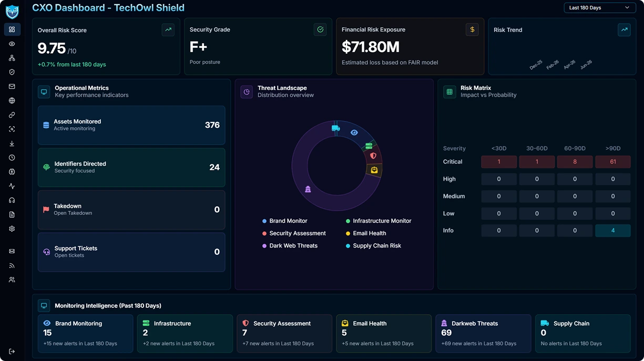Open the download arrow icon in sidebar
Viewport: 644px width, 361px height.
[12, 143]
